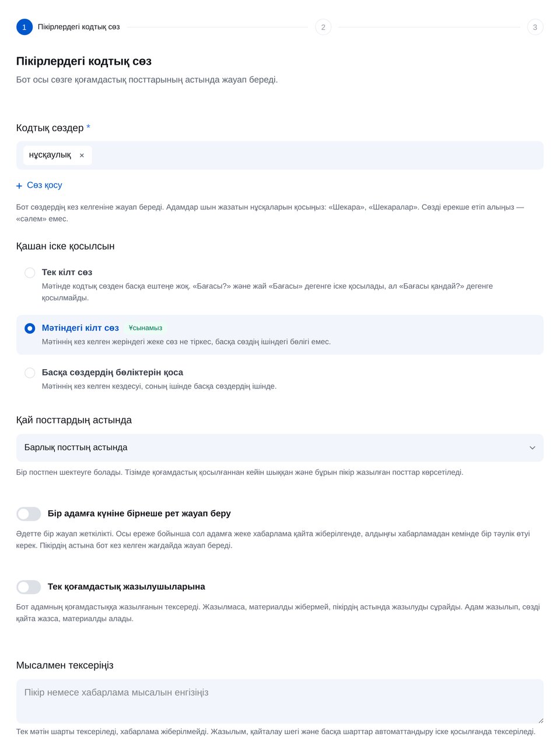Click the Ұсынамыз recommendation badge

point(146,328)
